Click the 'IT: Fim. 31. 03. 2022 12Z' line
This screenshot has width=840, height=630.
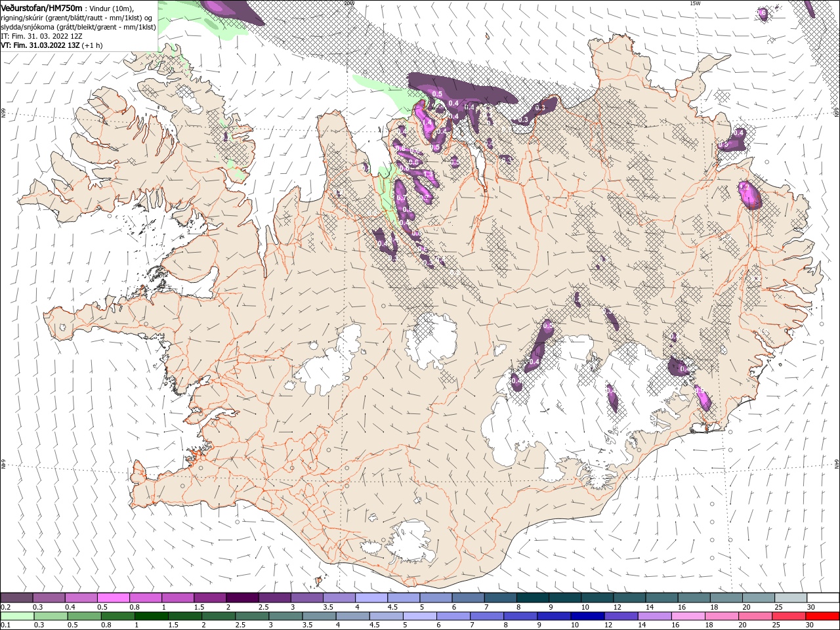tap(41, 36)
